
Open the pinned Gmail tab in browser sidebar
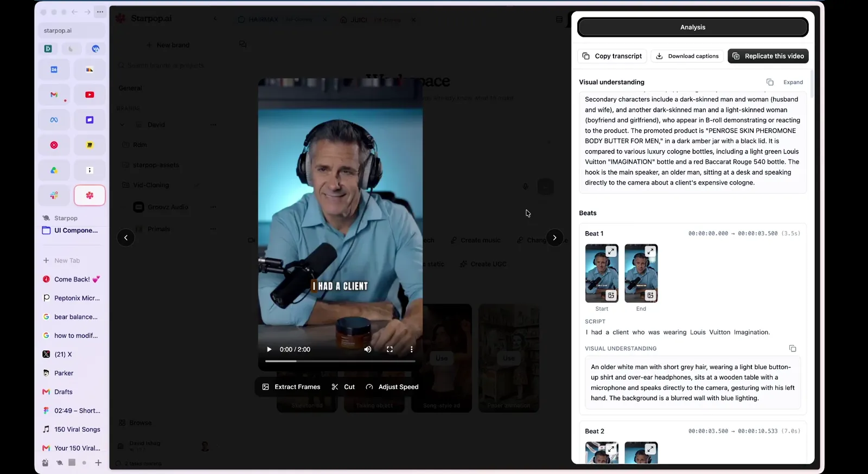tap(54, 94)
